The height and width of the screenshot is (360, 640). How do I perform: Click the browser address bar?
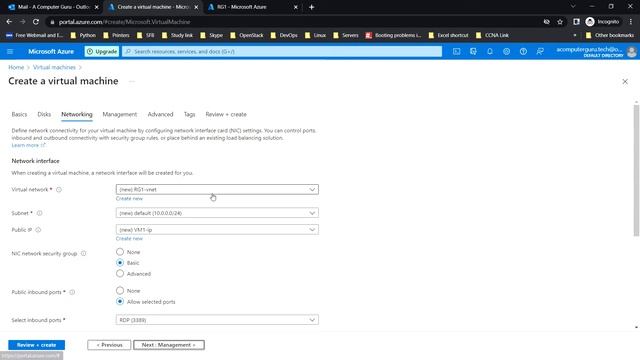click(294, 22)
